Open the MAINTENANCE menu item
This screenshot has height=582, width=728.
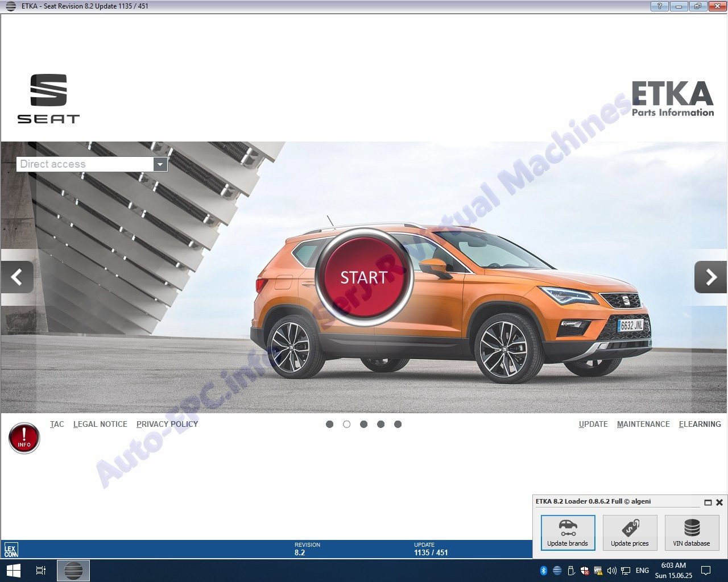tap(643, 424)
